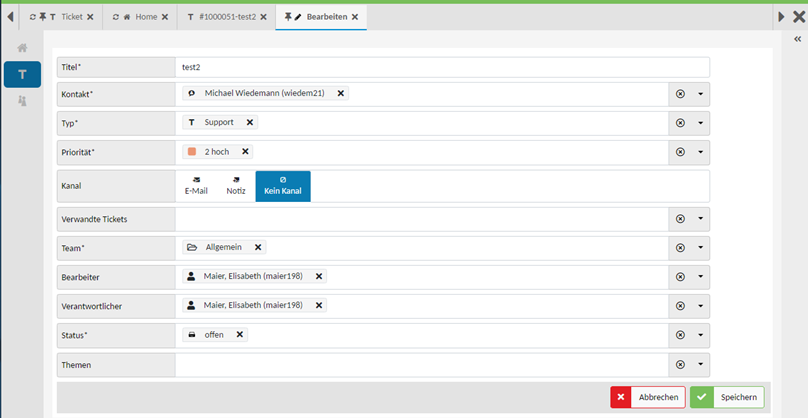Clear the Kontakt field with circle-x icon
The height and width of the screenshot is (418, 808).
tap(680, 94)
